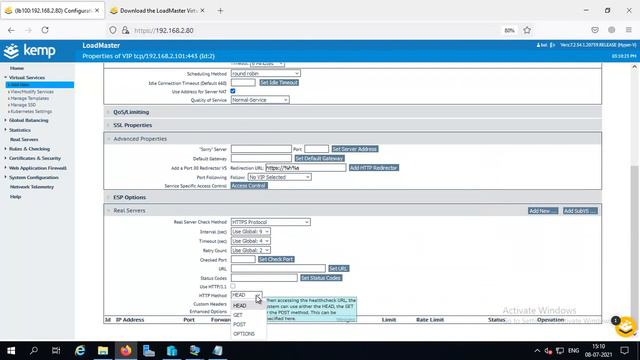Open Certificates & Security sidebar menu

[x=35, y=158]
